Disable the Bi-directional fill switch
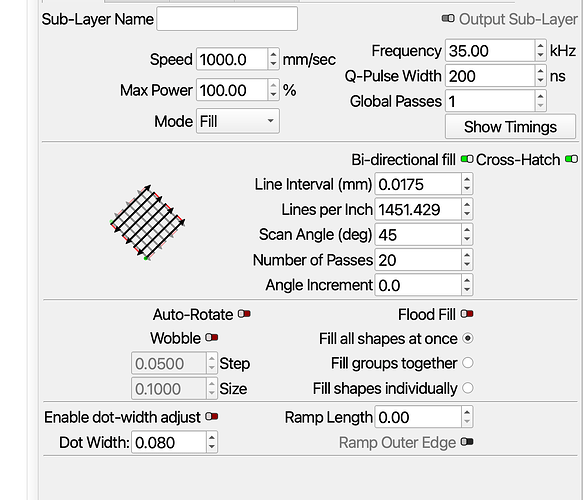583x500 pixels. coord(467,159)
